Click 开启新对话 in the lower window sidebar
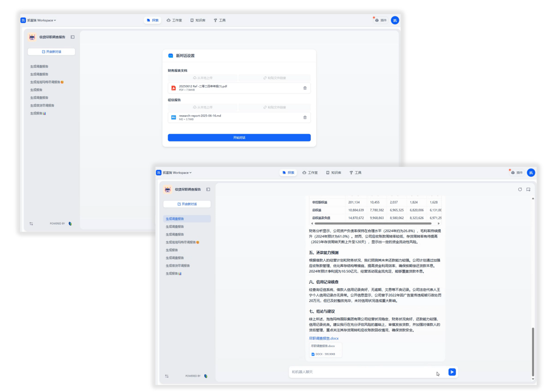 (x=187, y=204)
